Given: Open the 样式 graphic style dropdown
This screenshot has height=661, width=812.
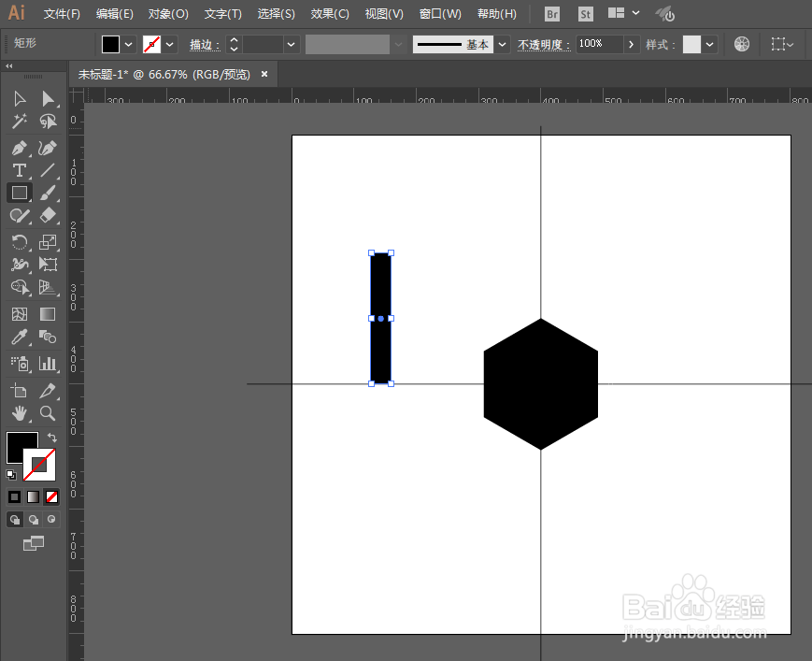Looking at the screenshot, I should [x=709, y=45].
